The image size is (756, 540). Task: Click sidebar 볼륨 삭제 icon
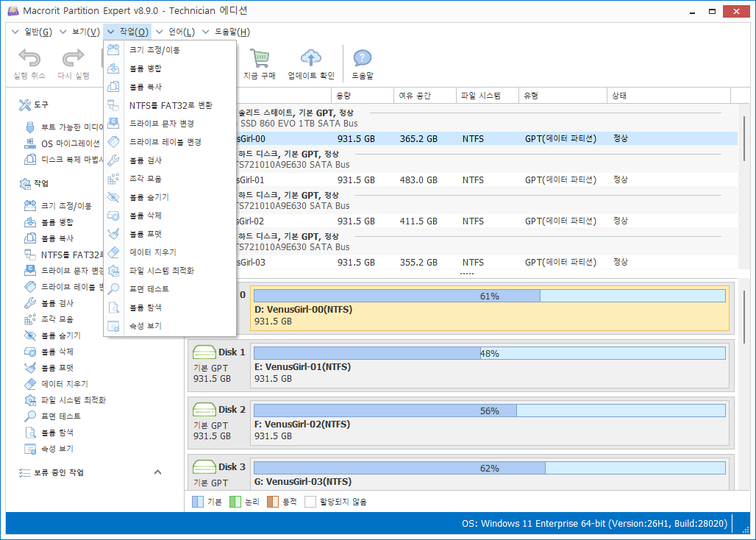30,352
